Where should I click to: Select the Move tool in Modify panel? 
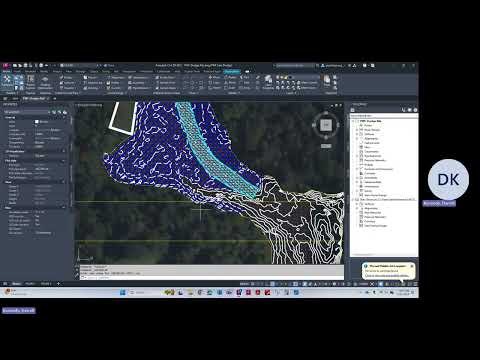[214, 77]
